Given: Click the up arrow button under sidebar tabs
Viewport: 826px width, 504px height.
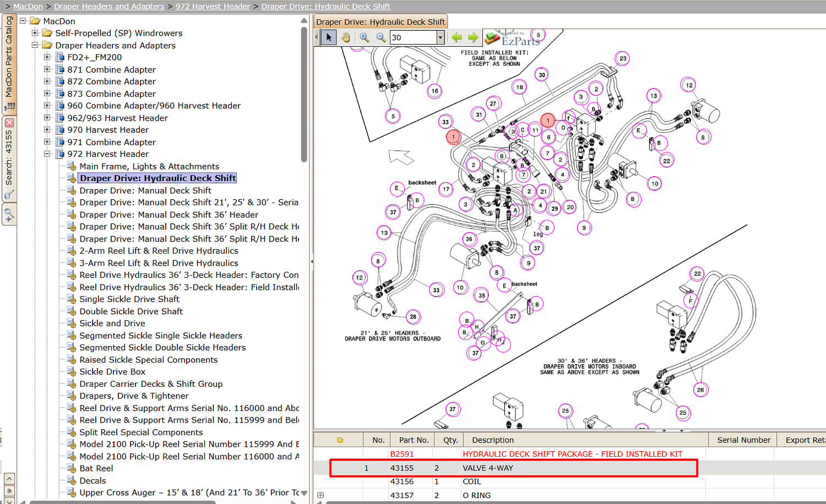Looking at the screenshot, I should tap(9, 479).
